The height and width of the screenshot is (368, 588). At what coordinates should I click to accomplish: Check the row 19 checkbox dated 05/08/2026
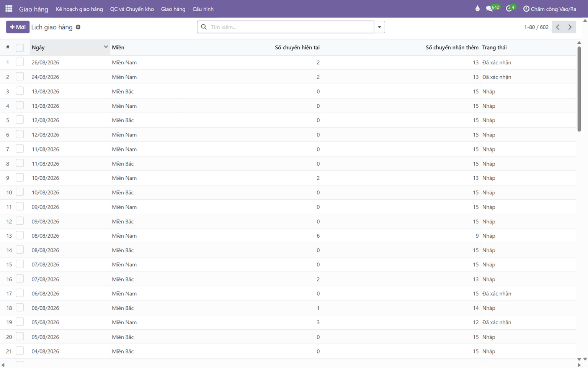pos(20,322)
